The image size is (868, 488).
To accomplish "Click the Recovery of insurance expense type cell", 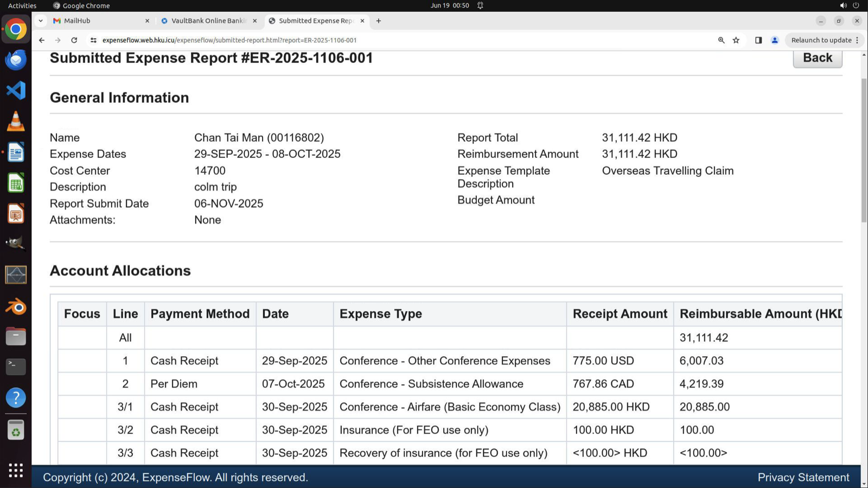I will 450,453.
